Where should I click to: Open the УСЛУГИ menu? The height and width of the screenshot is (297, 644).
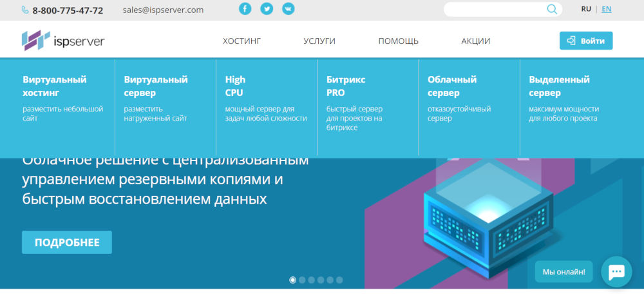[x=319, y=41]
